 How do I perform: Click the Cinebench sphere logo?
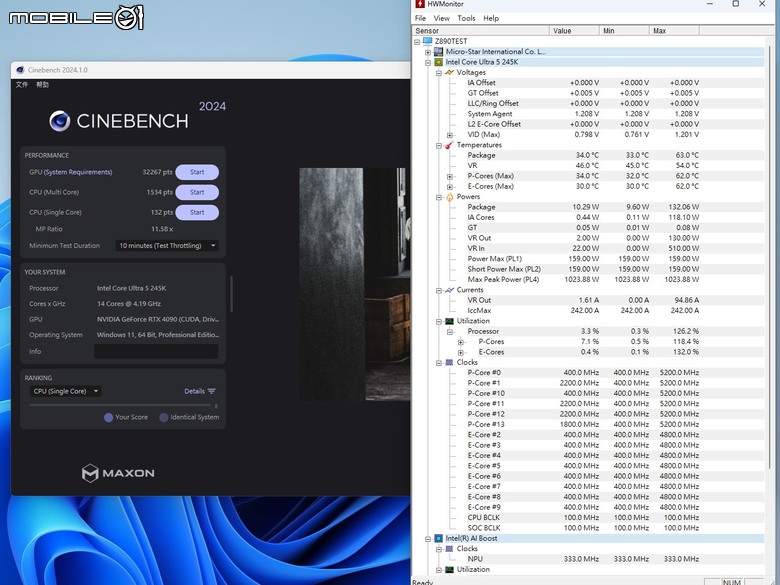pyautogui.click(x=60, y=121)
